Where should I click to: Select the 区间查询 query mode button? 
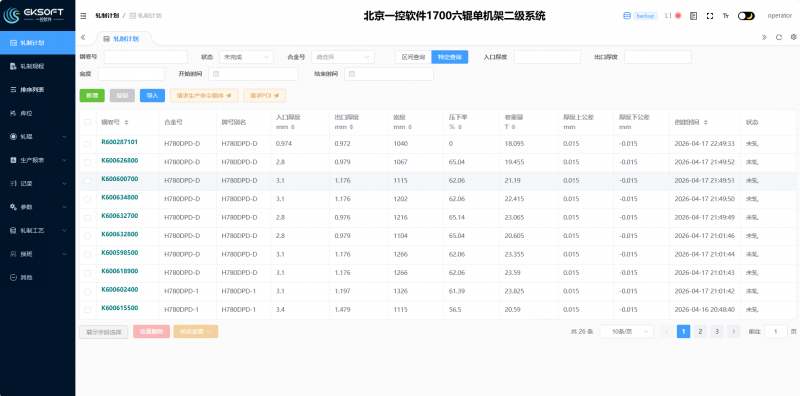pos(413,57)
